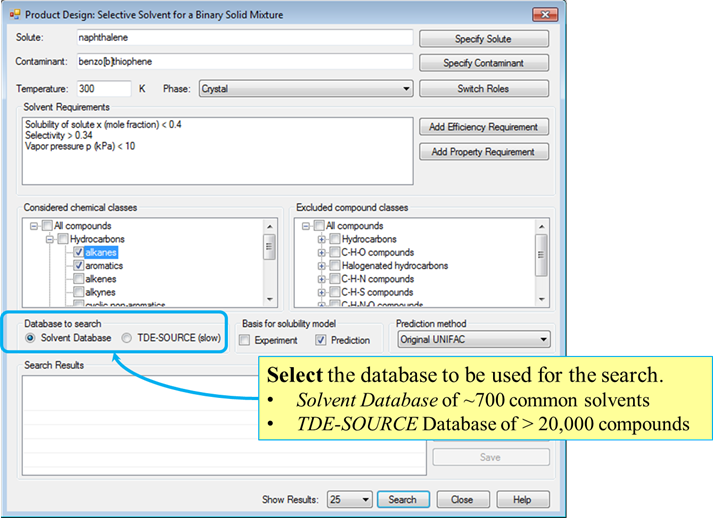Click the Product Design window title icon

15,15
